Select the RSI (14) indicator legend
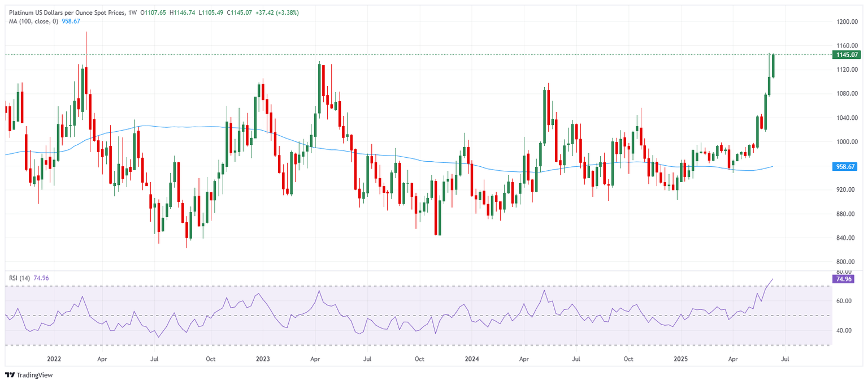Image resolution: width=868 pixels, height=384 pixels. [x=19, y=277]
